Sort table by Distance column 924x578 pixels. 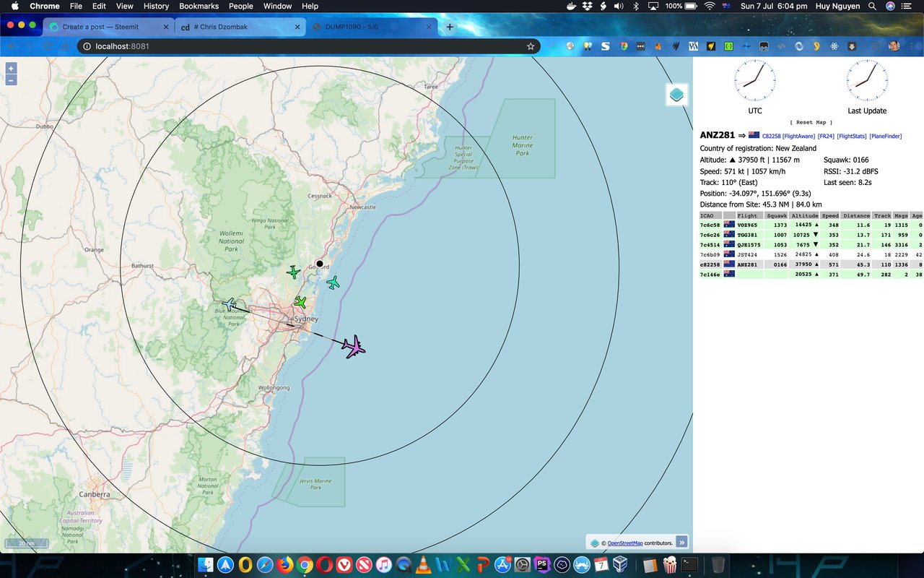coord(856,215)
